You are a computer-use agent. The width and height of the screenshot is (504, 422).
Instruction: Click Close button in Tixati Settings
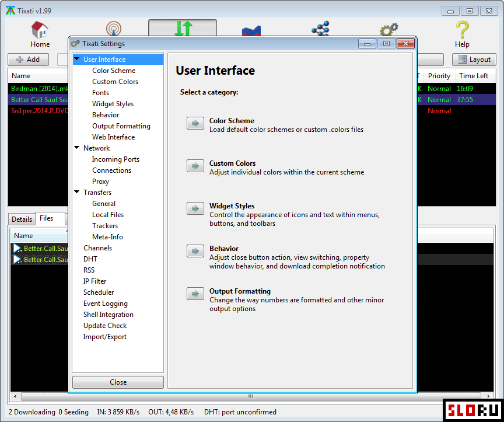[x=118, y=382]
